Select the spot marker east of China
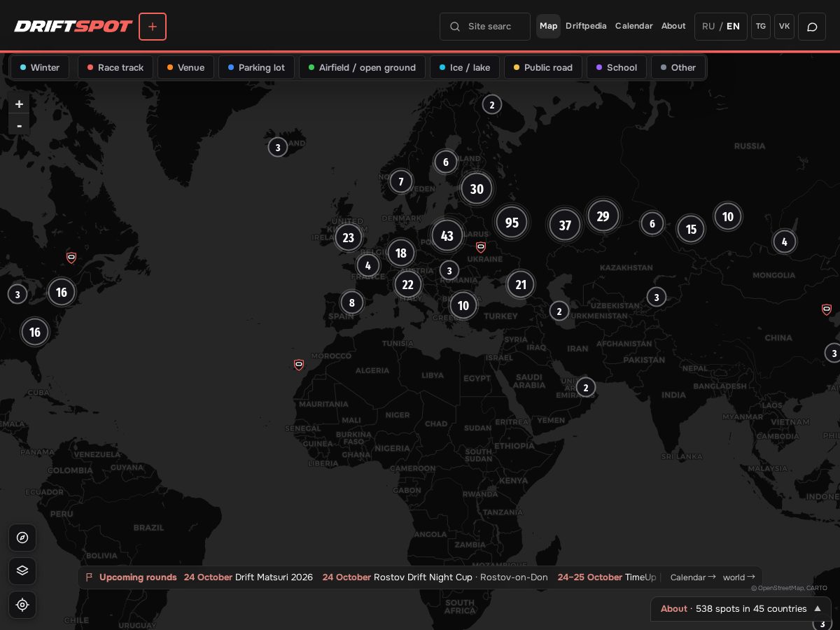 [827, 309]
